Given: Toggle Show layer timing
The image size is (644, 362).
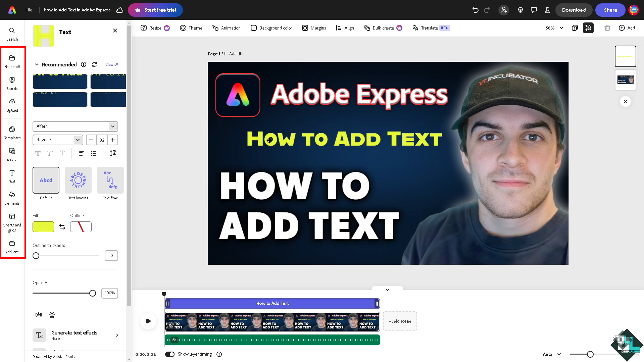Looking at the screenshot, I should 170,354.
